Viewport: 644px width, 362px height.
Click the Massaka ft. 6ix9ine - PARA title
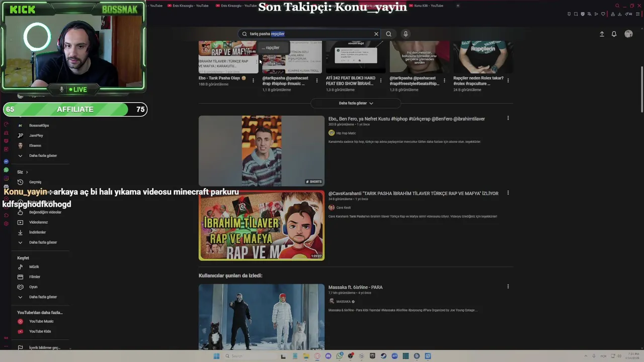point(355,287)
